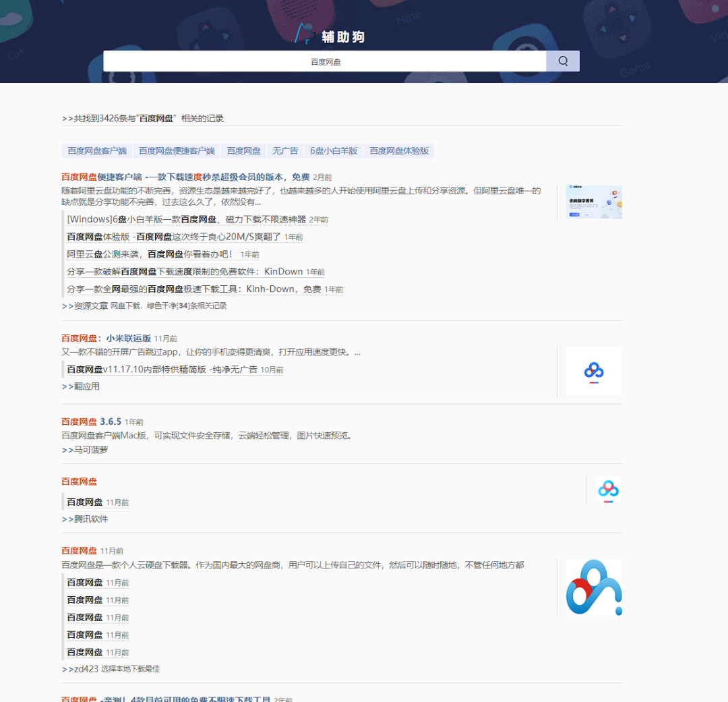Select the 百度网盘客户端 tag
The image size is (728, 702).
[97, 151]
